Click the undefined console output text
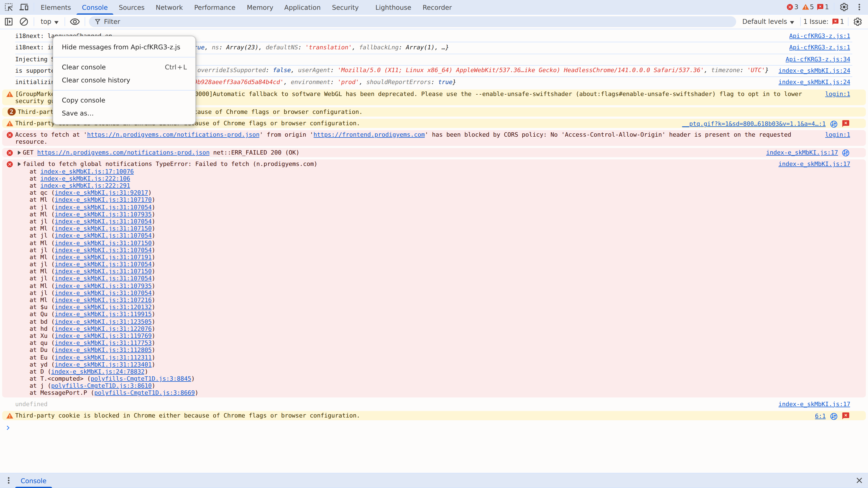868x488 pixels. click(31, 404)
